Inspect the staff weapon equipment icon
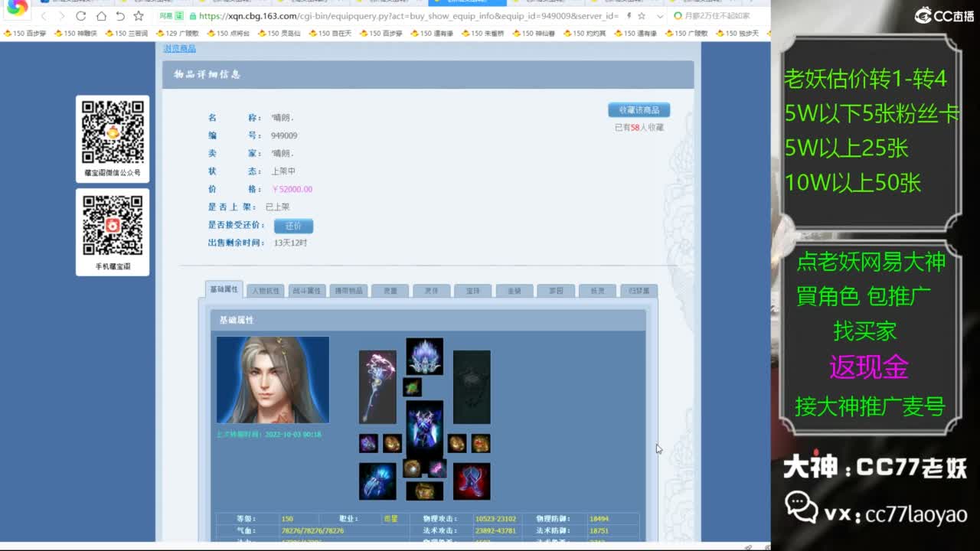 tap(377, 387)
